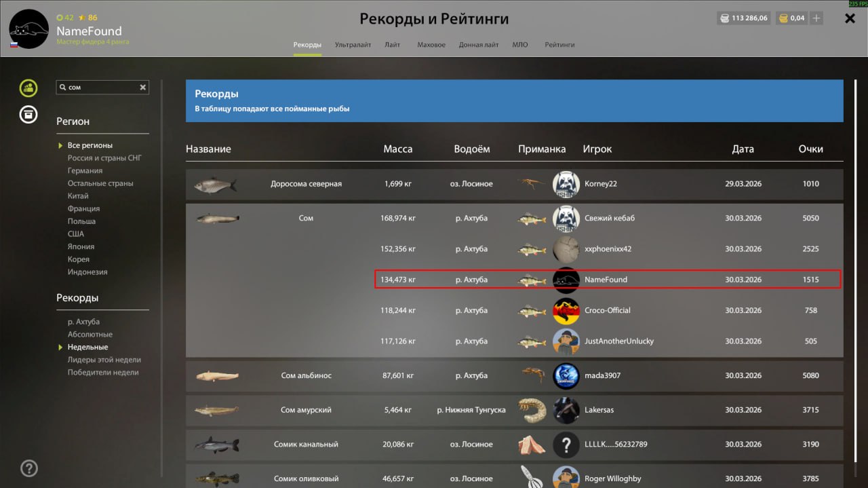This screenshot has height=488, width=868.
Task: Click bait icon in mada3907 row
Action: coord(532,375)
